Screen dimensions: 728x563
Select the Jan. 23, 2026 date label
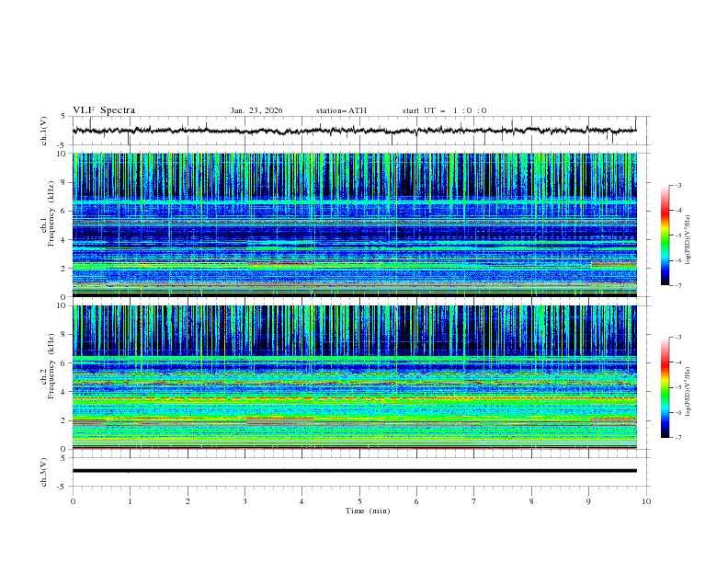[x=256, y=110]
